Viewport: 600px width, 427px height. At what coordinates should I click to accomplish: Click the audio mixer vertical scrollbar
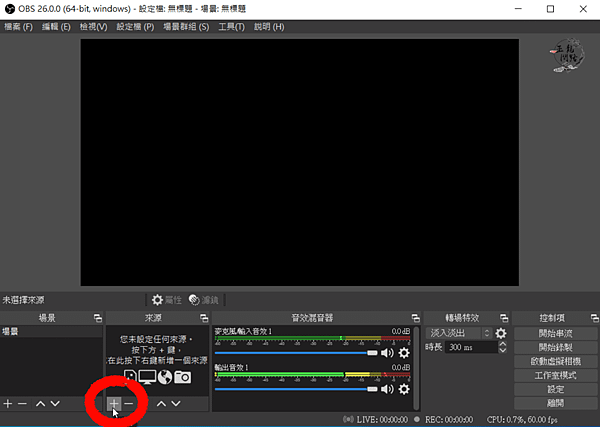pos(416,368)
